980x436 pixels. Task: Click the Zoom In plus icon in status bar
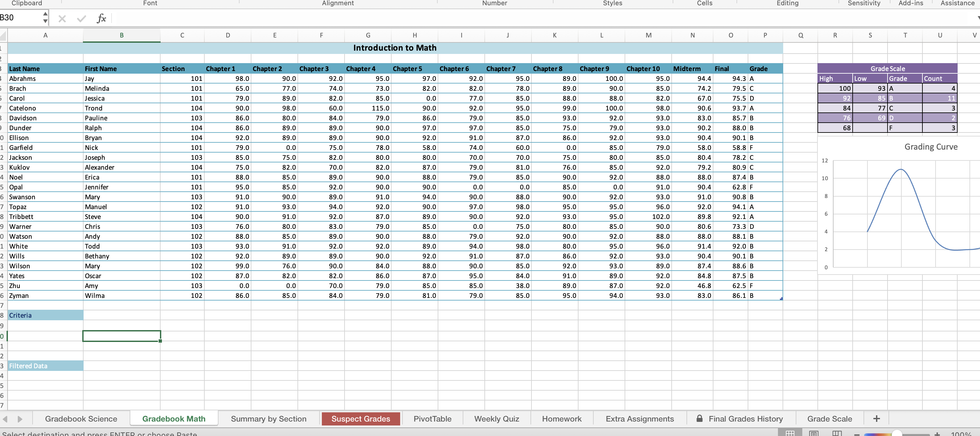point(937,433)
